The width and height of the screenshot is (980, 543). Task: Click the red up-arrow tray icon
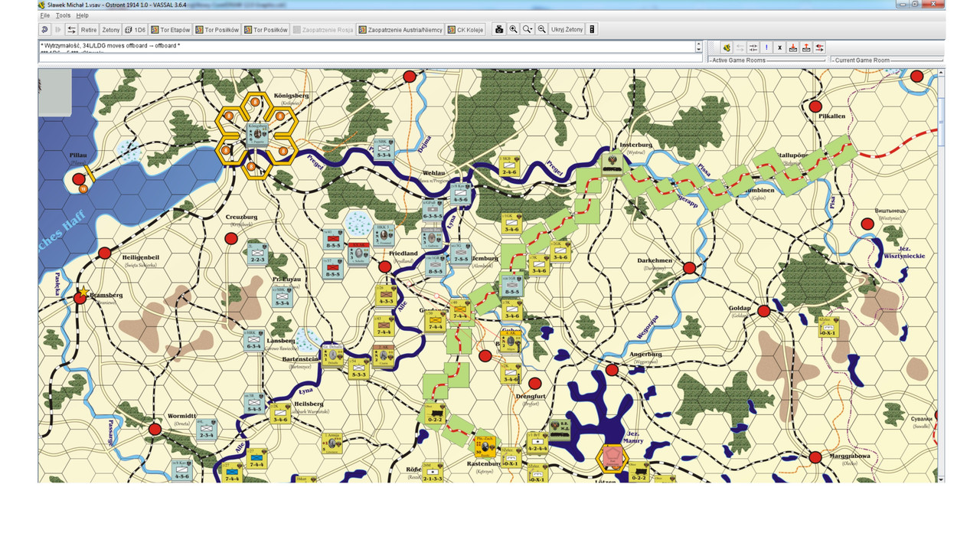point(806,47)
